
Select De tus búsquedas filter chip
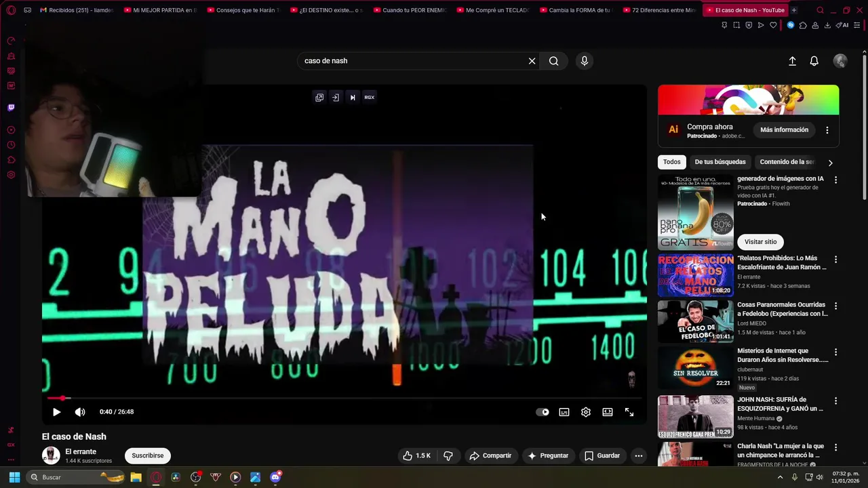720,162
